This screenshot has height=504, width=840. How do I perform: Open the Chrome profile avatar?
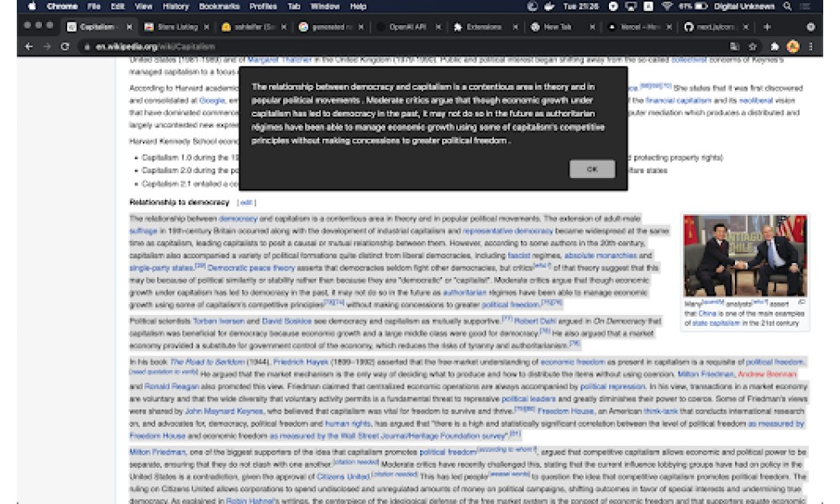pyautogui.click(x=793, y=46)
